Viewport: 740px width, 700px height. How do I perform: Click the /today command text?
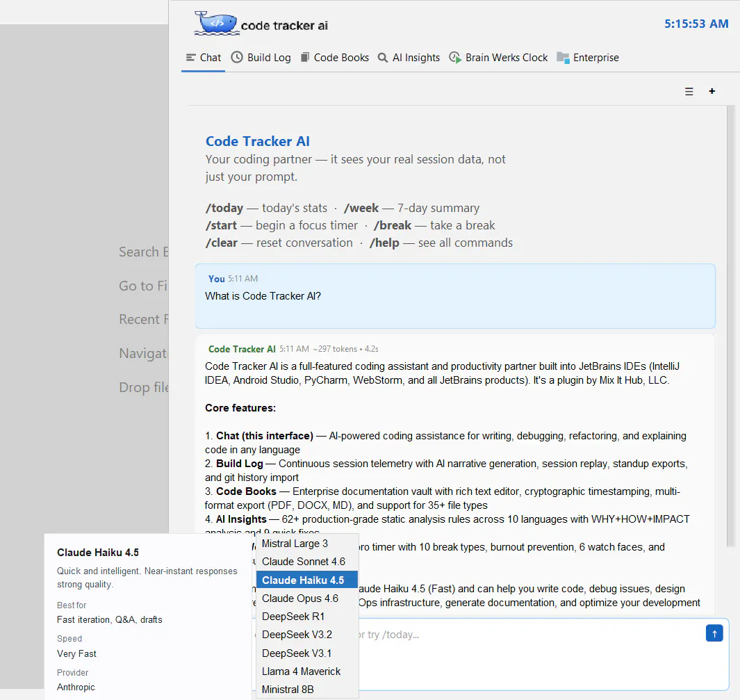[224, 208]
